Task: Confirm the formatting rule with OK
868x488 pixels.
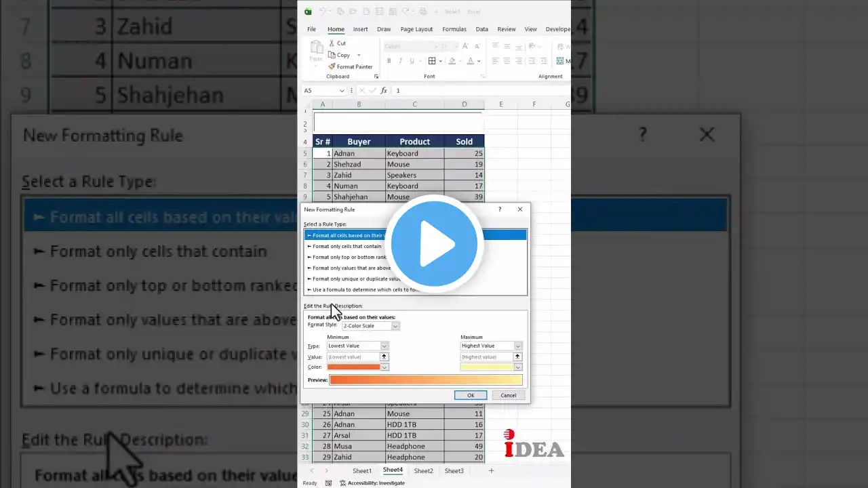Action: tap(471, 395)
